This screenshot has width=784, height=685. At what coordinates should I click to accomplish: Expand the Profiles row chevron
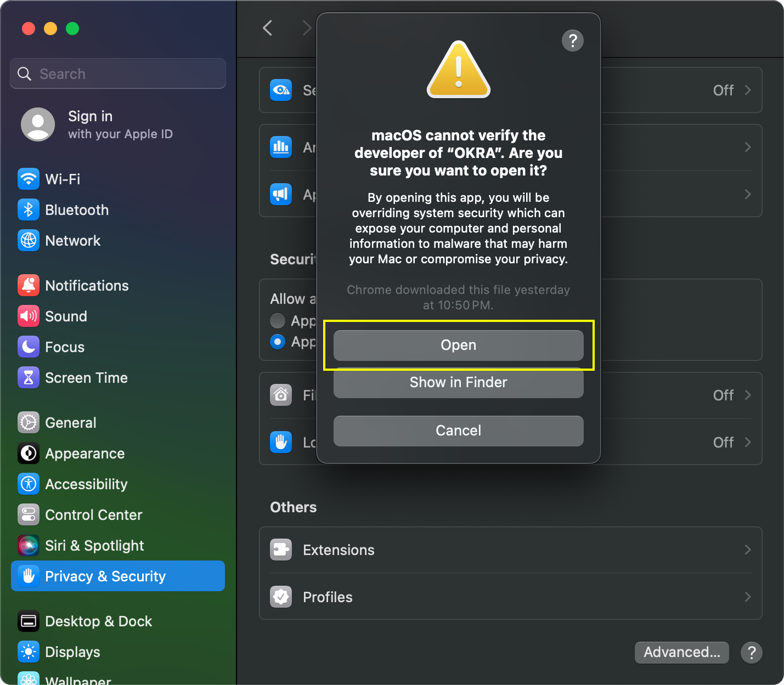tap(748, 597)
